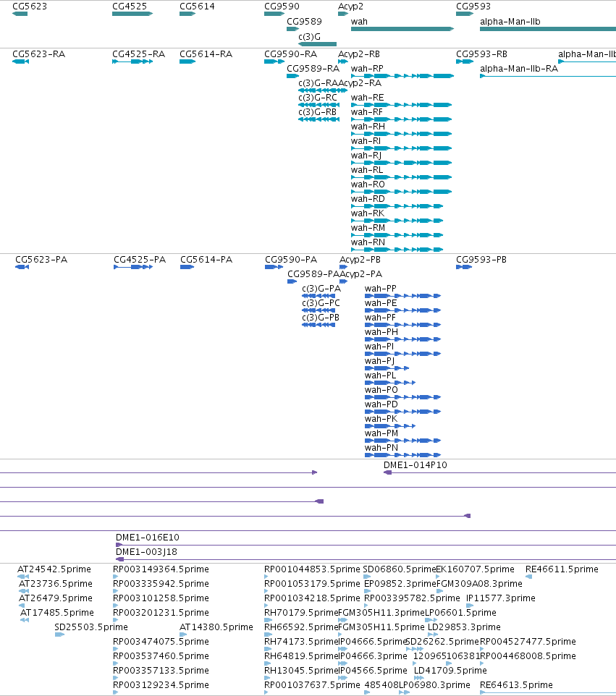Image resolution: width=616 pixels, height=696 pixels.
Task: Select protein c(3)G-PA
Action: (321, 289)
